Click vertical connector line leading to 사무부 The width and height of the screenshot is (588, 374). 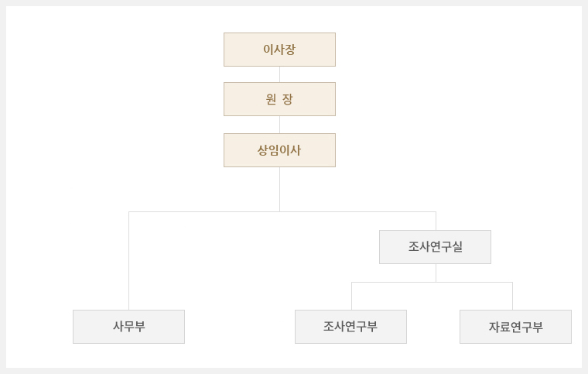click(128, 261)
